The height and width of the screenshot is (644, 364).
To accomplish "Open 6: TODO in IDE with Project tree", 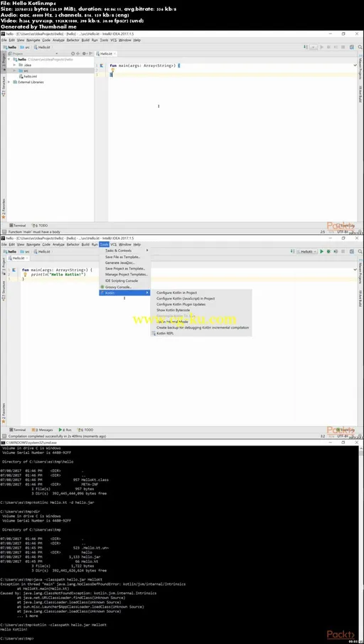I will click(41, 226).
